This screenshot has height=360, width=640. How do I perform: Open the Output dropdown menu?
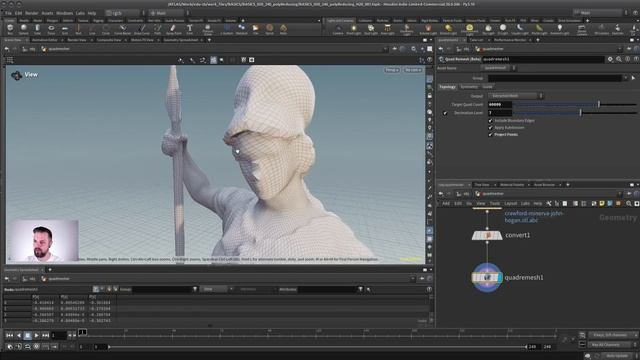[x=516, y=96]
